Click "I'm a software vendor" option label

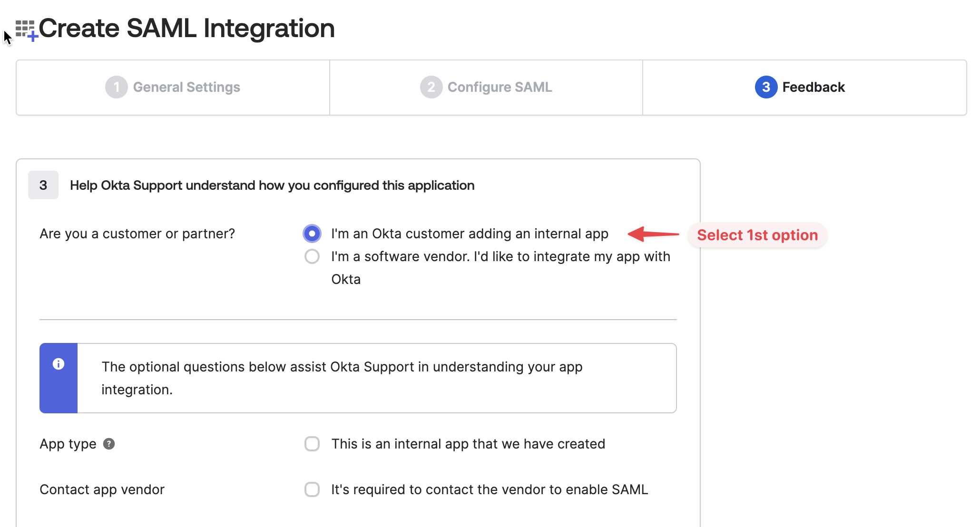(x=500, y=268)
